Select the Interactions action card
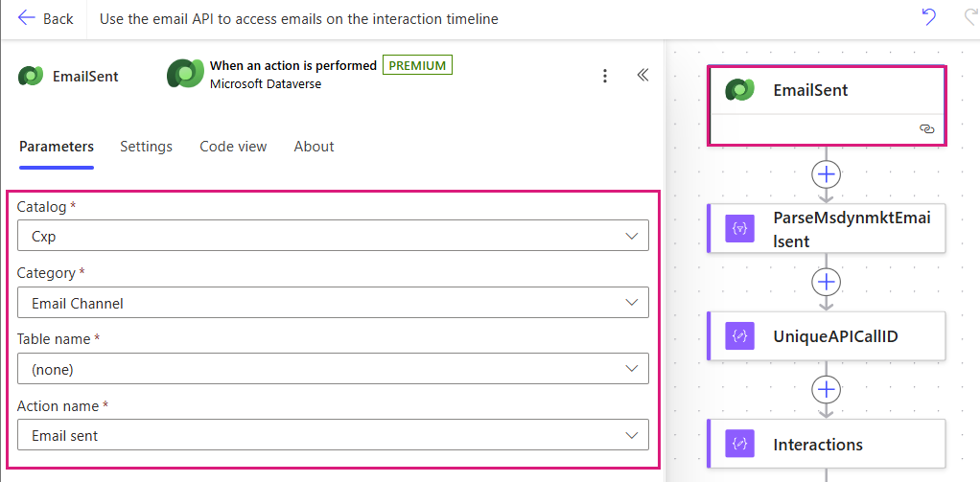The width and height of the screenshot is (980, 482). (x=827, y=444)
